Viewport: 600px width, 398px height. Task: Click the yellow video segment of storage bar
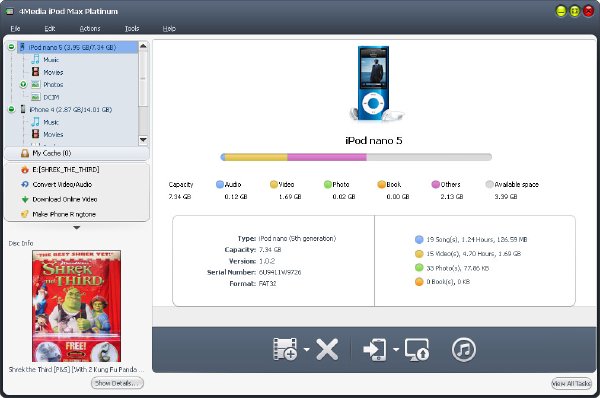pos(256,157)
